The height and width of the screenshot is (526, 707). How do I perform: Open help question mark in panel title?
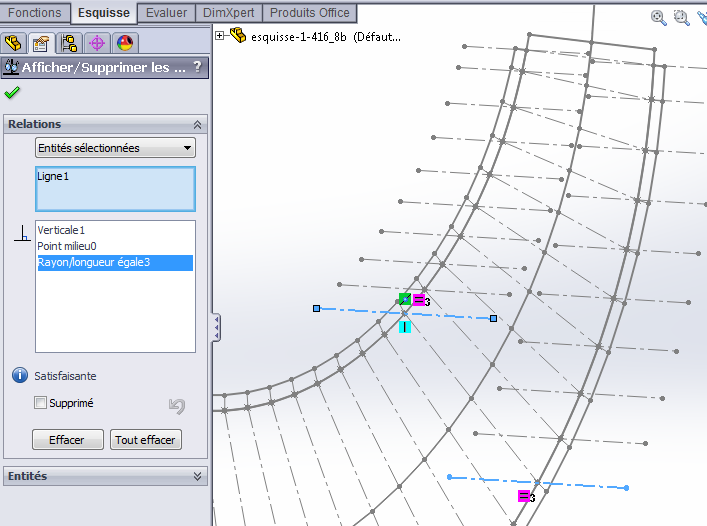[197, 67]
